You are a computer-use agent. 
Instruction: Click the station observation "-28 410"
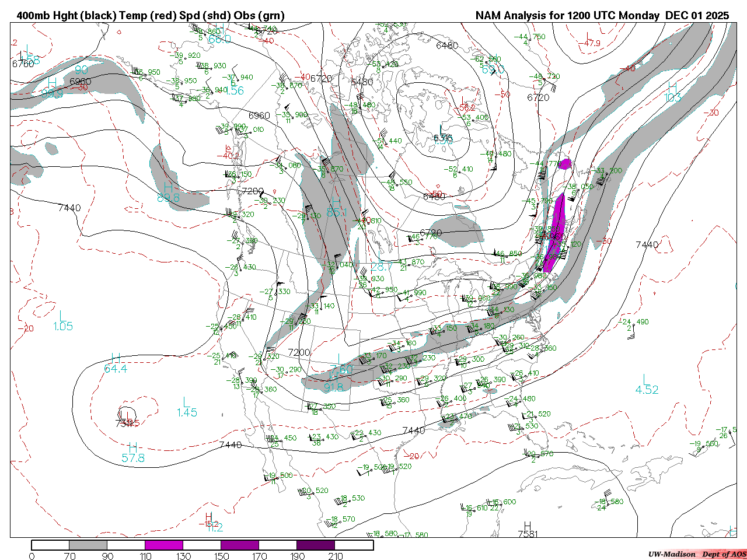tap(242, 317)
